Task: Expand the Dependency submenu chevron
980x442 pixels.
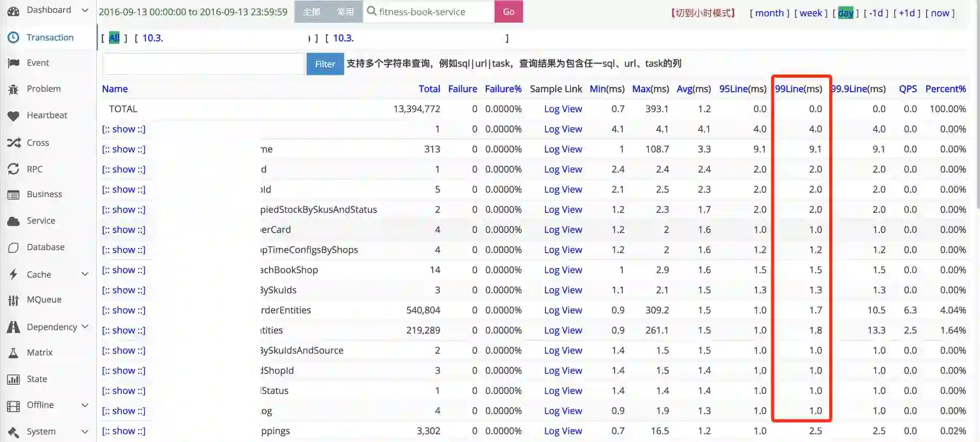Action: pyautogui.click(x=85, y=326)
